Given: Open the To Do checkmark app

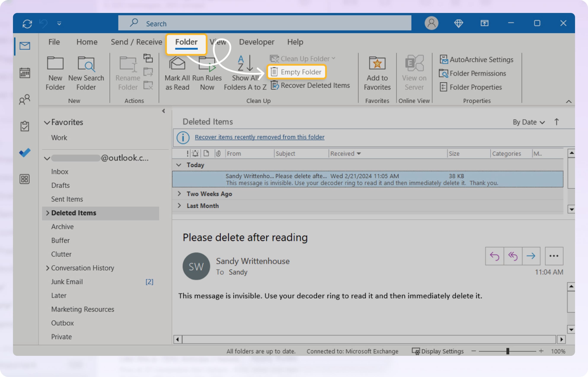Looking at the screenshot, I should click(25, 152).
